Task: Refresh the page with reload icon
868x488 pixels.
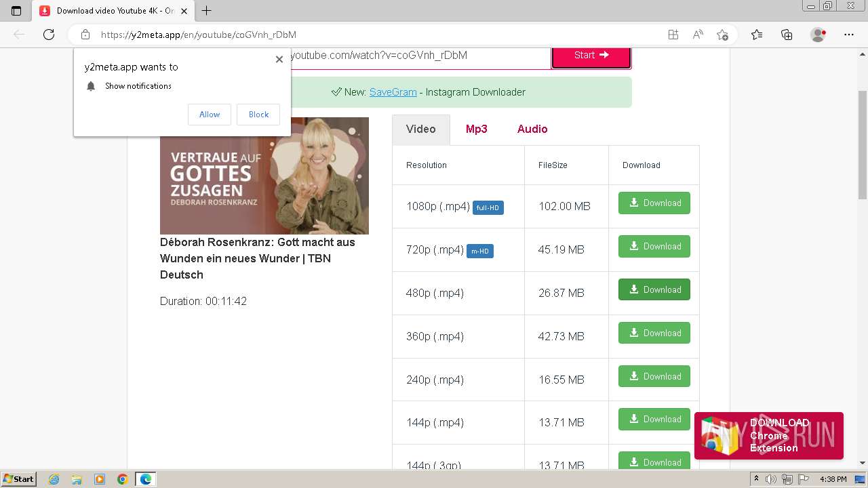Action: coord(49,35)
